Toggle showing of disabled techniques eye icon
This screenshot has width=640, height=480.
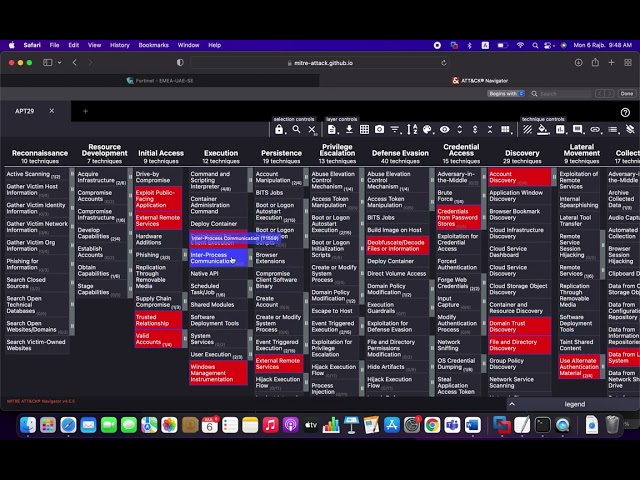tap(444, 130)
